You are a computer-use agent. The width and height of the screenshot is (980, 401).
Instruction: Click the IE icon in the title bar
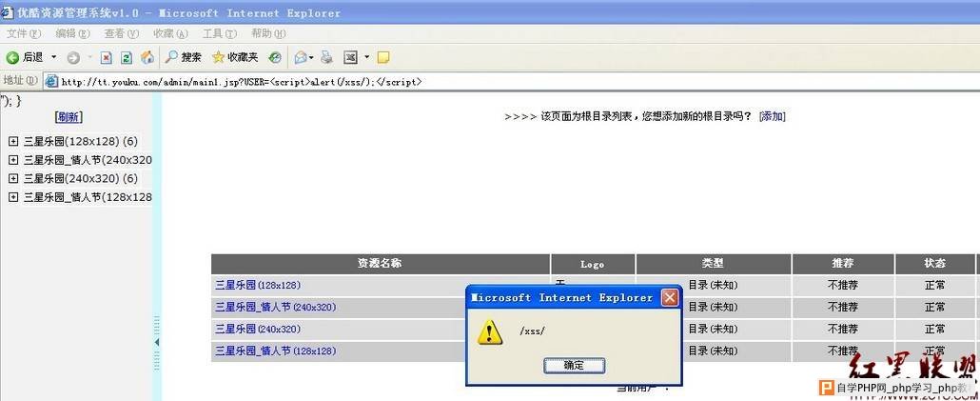(7, 11)
